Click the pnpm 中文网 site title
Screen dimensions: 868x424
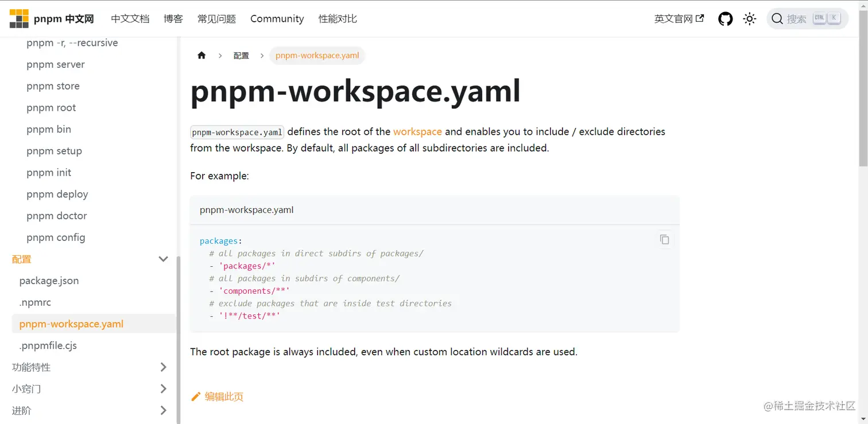64,19
